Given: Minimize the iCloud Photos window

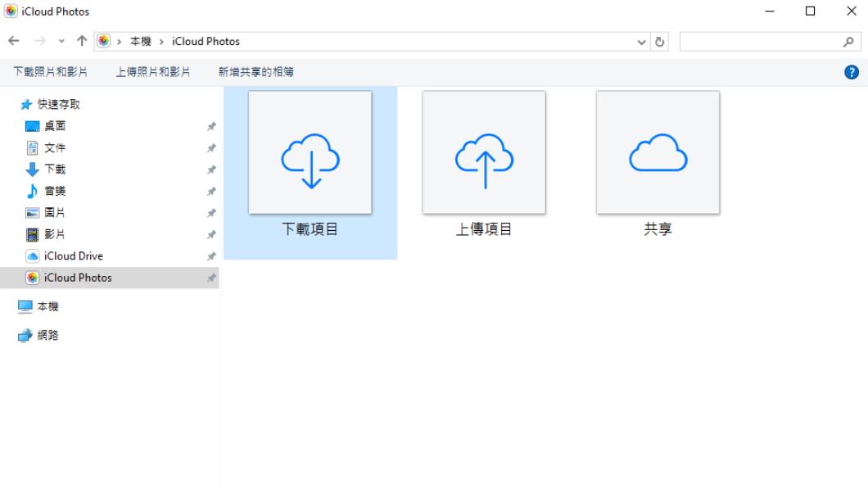Looking at the screenshot, I should coord(770,11).
